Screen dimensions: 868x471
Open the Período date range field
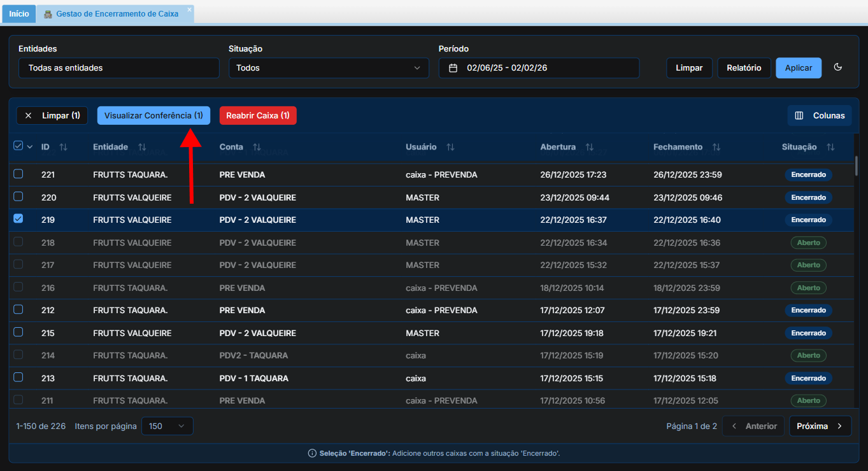[539, 68]
